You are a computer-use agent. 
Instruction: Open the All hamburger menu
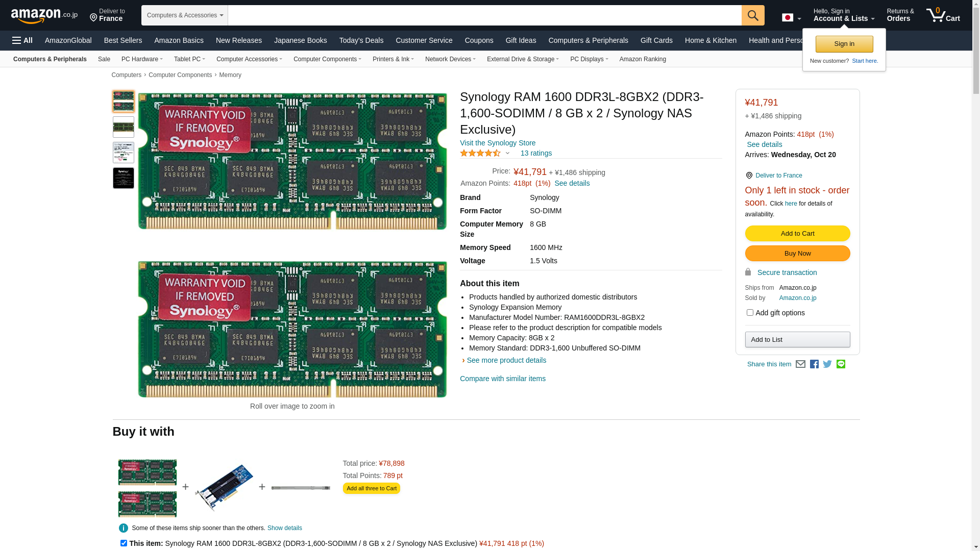pyautogui.click(x=22, y=40)
